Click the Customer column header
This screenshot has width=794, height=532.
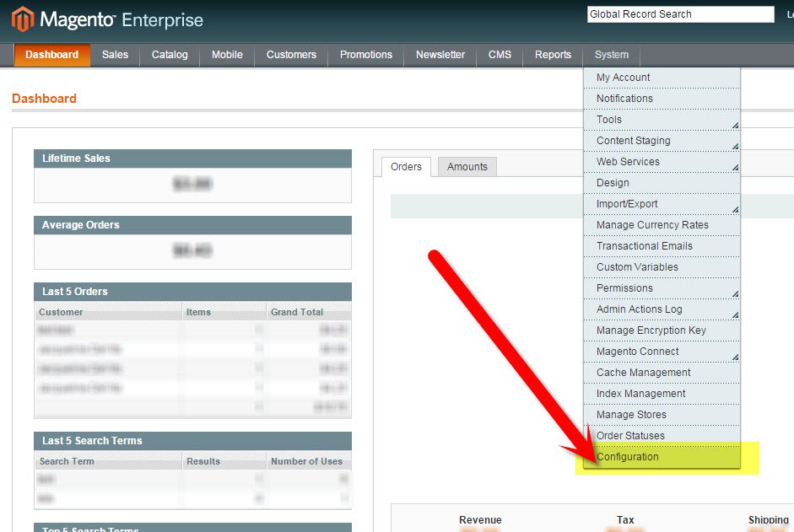click(108, 312)
